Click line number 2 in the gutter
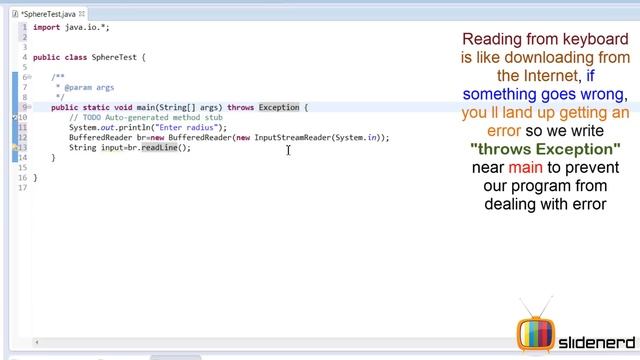 tap(24, 37)
